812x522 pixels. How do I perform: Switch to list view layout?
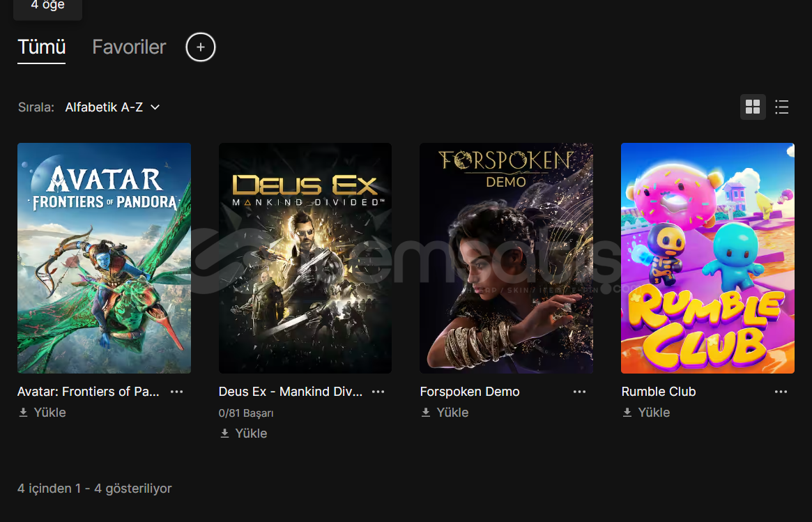[782, 107]
